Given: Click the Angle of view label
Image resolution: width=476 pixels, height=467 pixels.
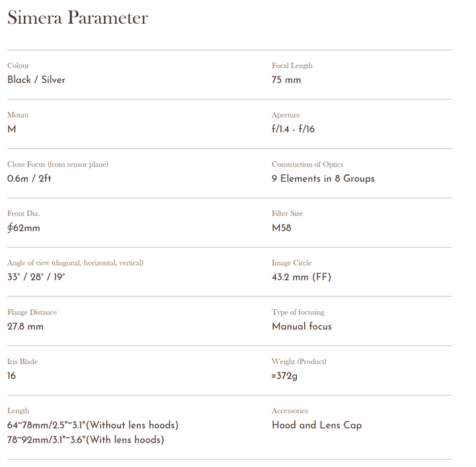Looking at the screenshot, I should pos(75,263).
